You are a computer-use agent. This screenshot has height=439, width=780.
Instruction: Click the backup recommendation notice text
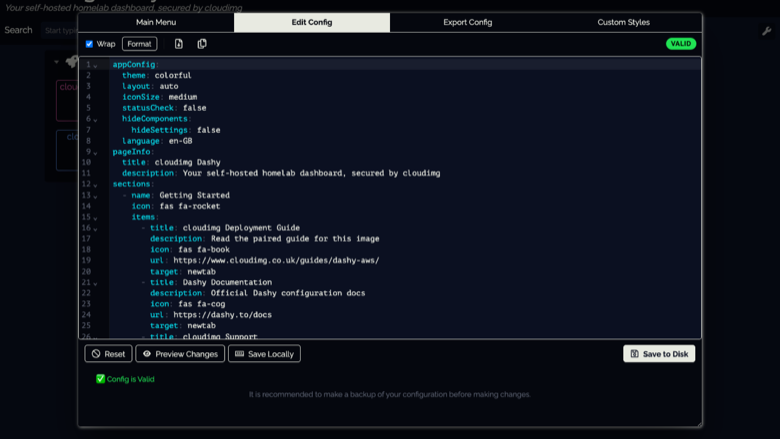pyautogui.click(x=390, y=394)
